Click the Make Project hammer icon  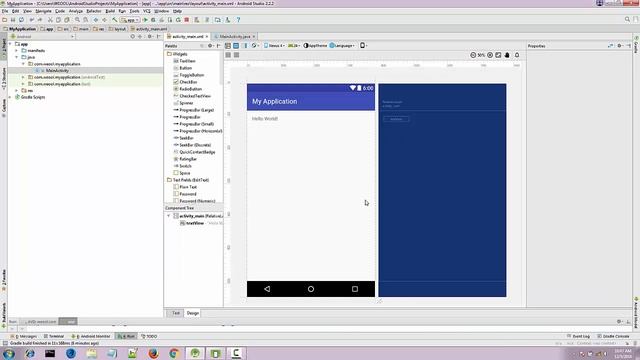(115, 20)
